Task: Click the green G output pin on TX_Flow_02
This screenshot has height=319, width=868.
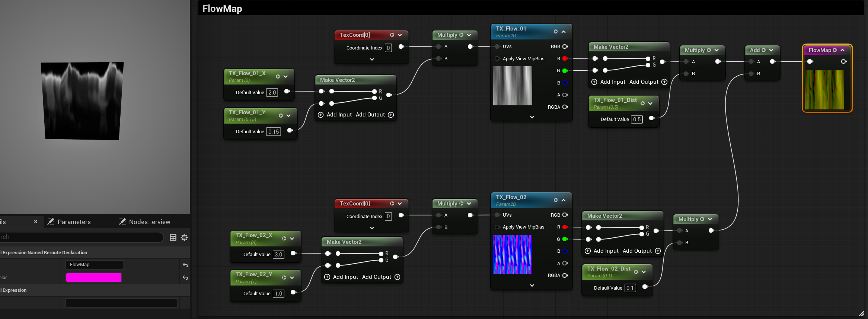Action: 565,239
